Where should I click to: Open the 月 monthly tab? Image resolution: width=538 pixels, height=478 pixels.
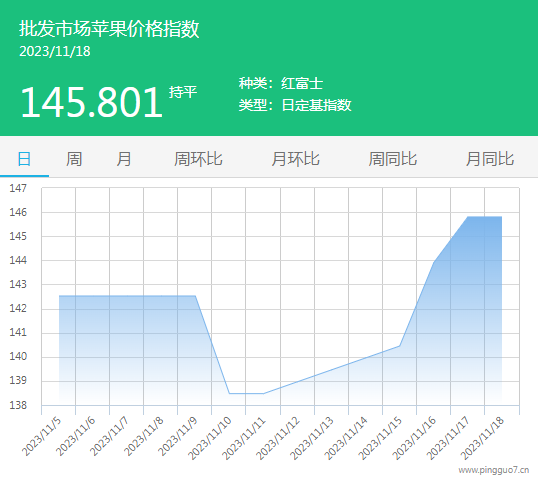click(124, 159)
